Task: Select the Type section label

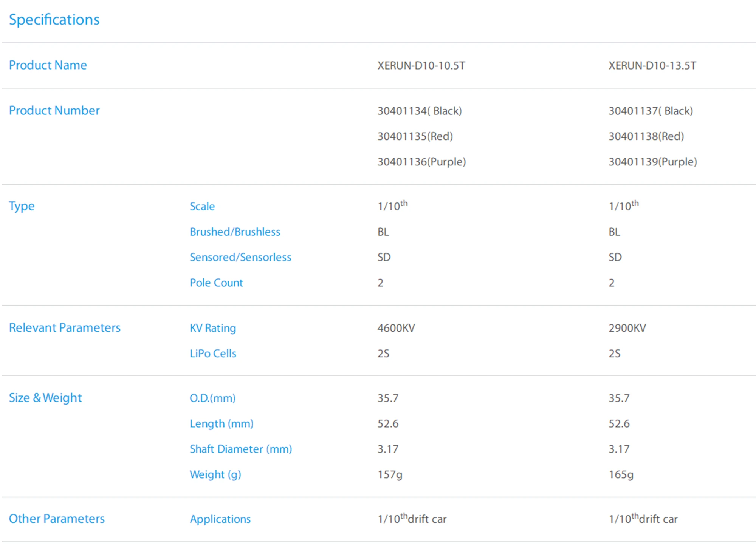Action: pyautogui.click(x=22, y=206)
